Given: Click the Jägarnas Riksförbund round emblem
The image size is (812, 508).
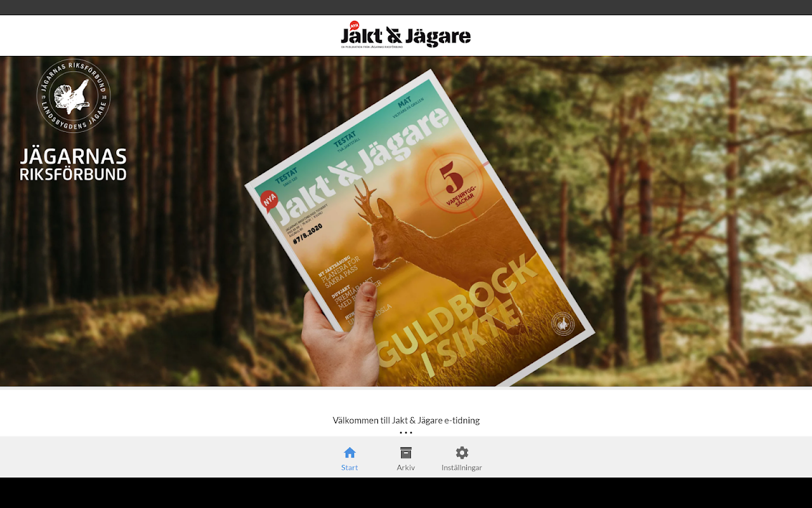Looking at the screenshot, I should [x=74, y=96].
